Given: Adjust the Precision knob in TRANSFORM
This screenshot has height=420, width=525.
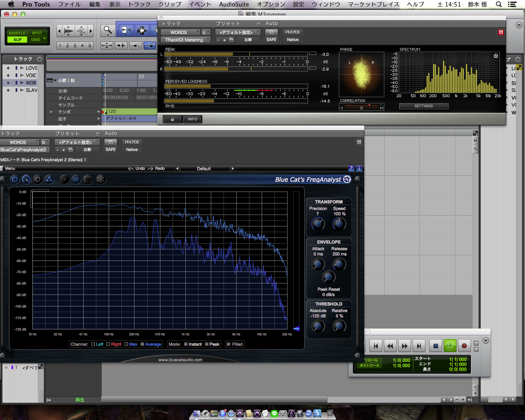Looking at the screenshot, I should (x=318, y=224).
